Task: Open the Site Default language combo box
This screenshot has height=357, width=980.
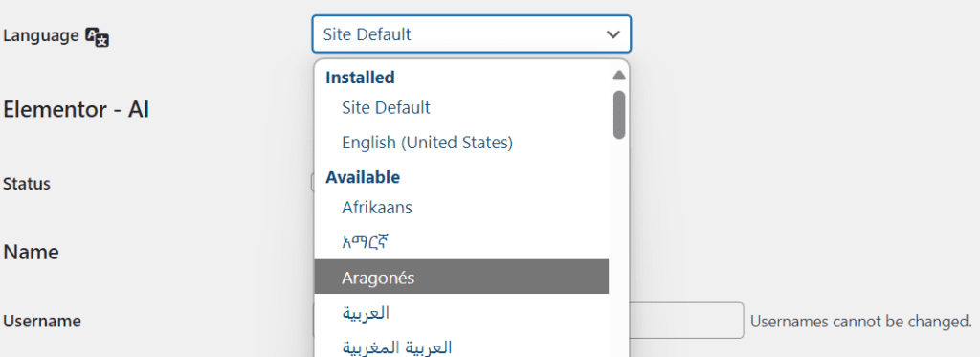Action: coord(471,33)
